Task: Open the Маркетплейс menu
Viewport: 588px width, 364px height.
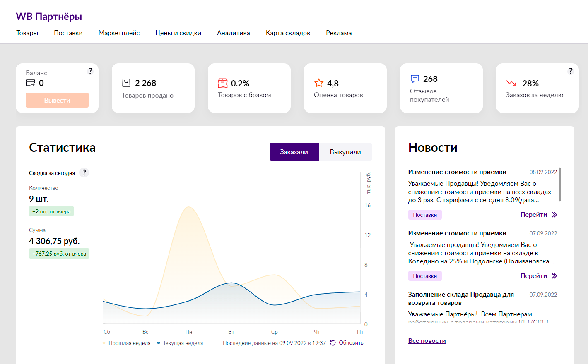Action: [x=119, y=33]
